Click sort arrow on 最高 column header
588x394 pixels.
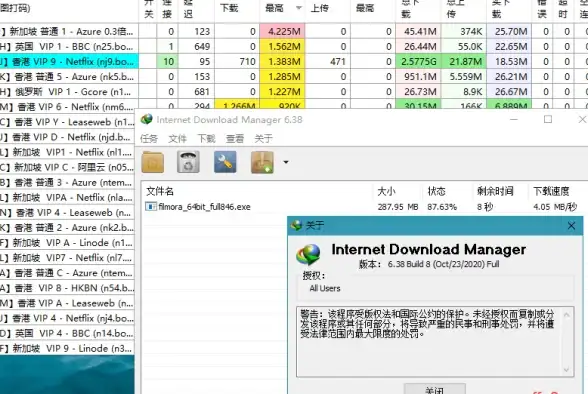[x=299, y=8]
